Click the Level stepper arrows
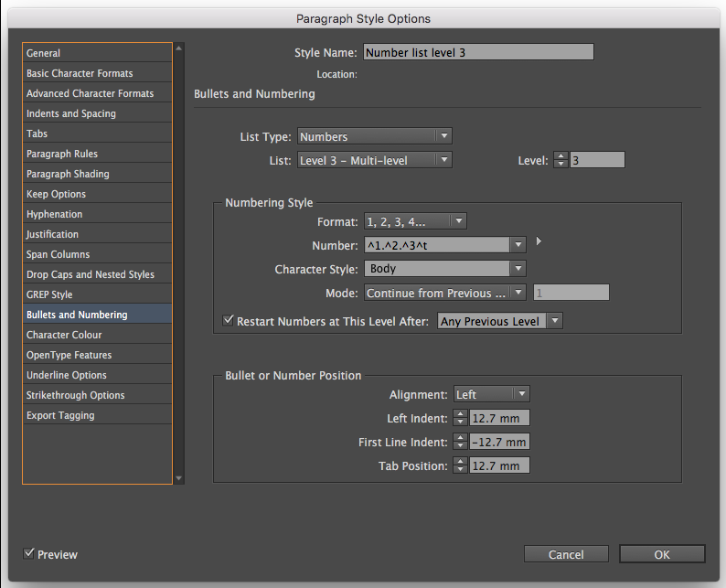726x588 pixels. 561,160
